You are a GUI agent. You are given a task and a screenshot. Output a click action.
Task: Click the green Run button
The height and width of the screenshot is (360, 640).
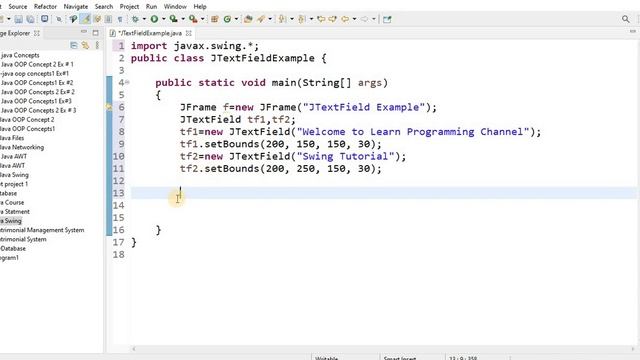coord(154,19)
